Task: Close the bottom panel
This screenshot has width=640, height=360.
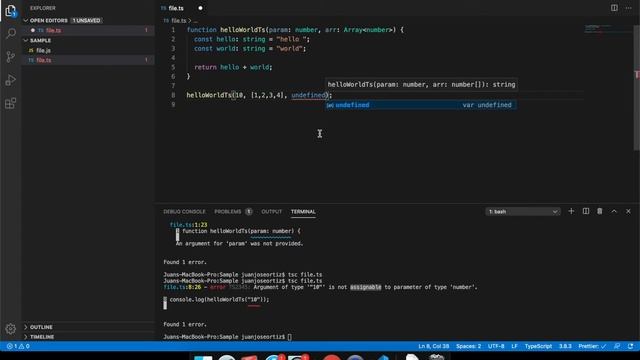Action: click(628, 211)
